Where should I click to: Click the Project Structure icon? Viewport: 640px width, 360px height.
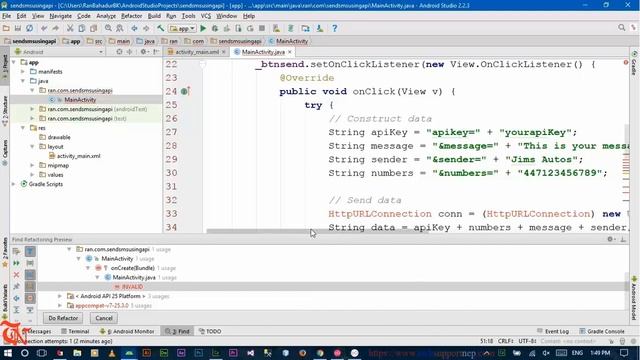305,28
